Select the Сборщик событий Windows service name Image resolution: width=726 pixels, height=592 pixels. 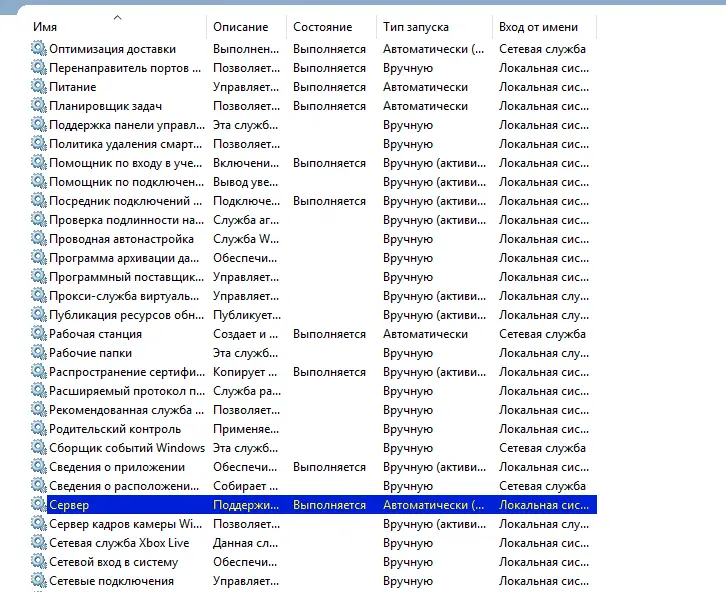(x=127, y=448)
